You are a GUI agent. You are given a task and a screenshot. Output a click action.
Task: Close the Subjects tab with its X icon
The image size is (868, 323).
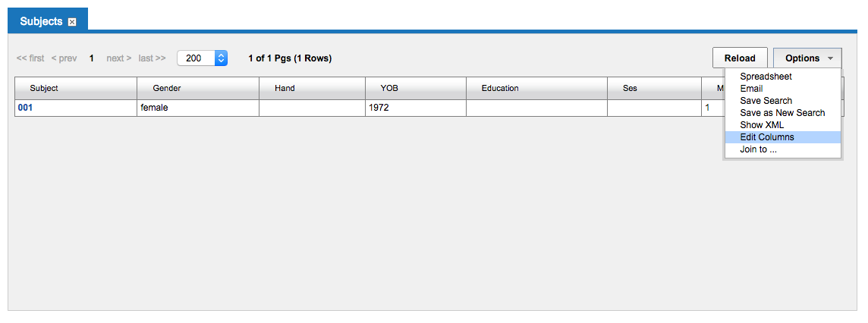coord(72,22)
